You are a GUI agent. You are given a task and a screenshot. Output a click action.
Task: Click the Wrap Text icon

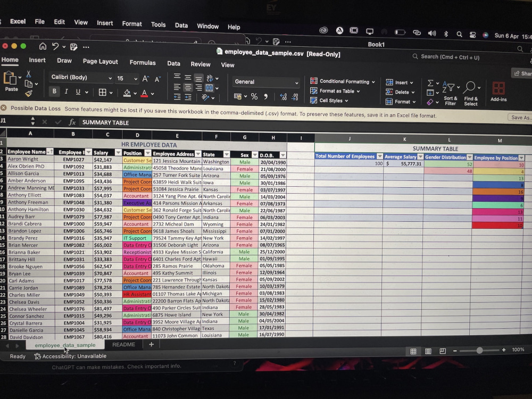[x=210, y=78]
